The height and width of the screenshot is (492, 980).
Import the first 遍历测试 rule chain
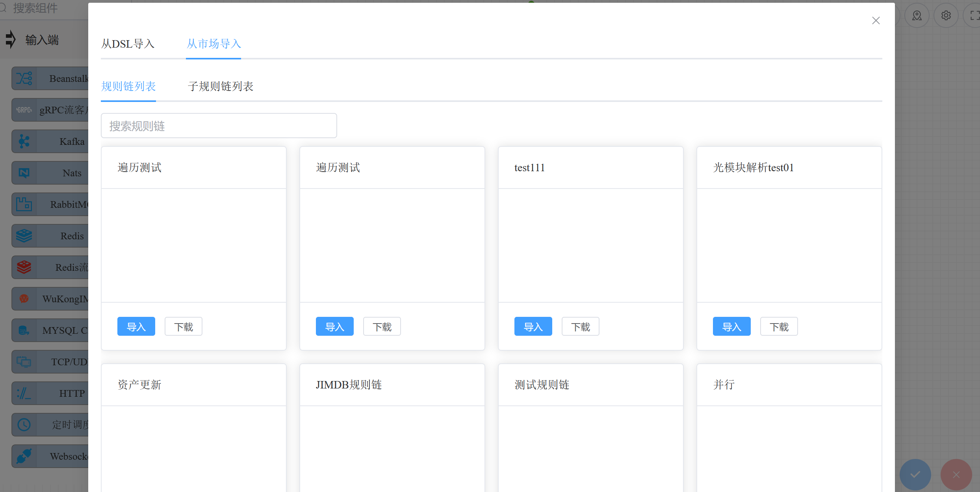[x=136, y=327]
